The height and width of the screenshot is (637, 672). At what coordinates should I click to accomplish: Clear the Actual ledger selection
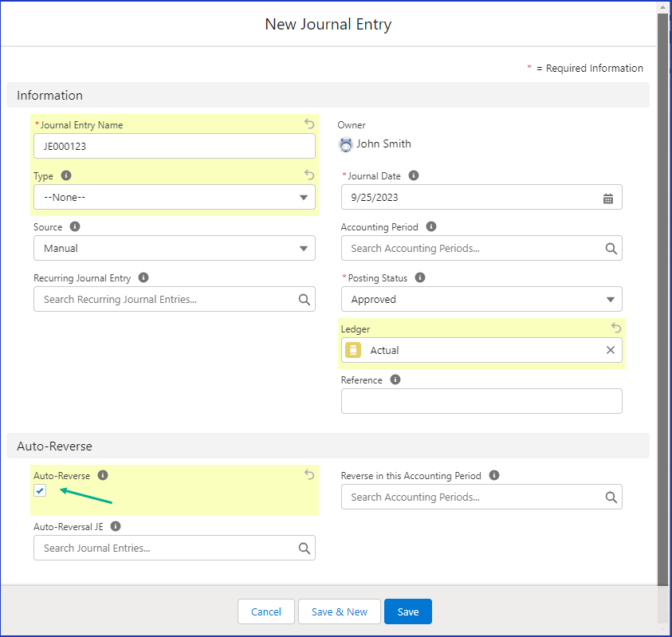click(x=610, y=350)
